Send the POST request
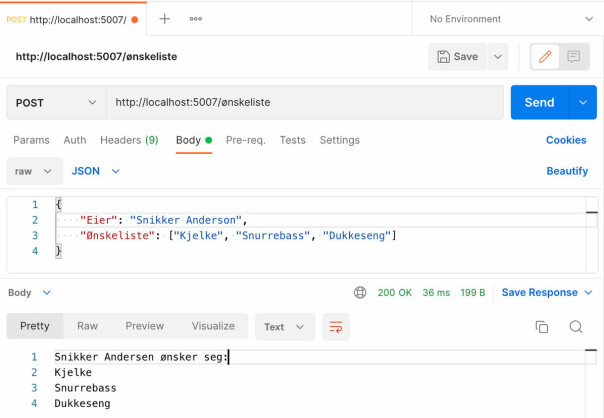 [539, 102]
